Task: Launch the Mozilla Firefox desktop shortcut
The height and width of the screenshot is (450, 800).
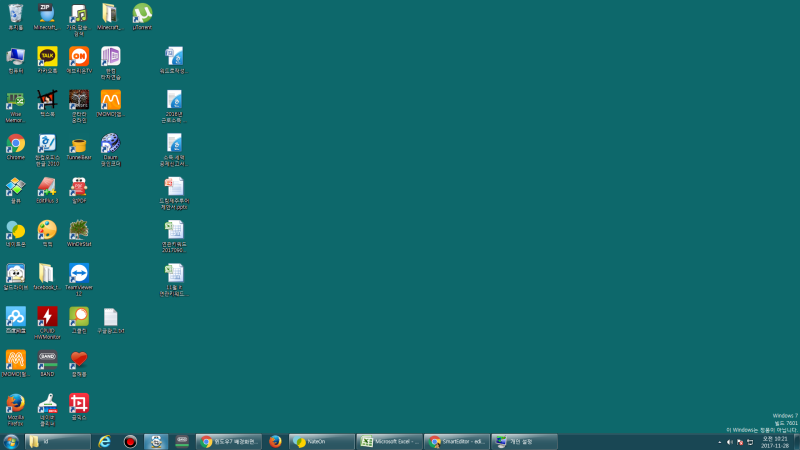Action: (16, 410)
